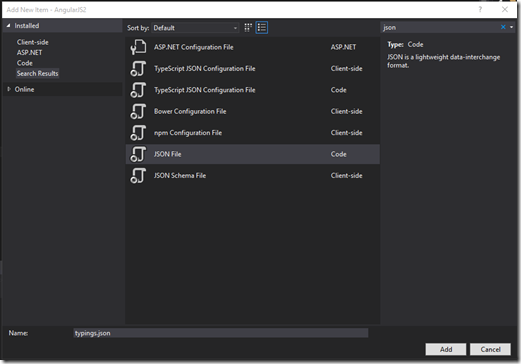Open the Code category
Screen dimensions: 521x364
25,63
